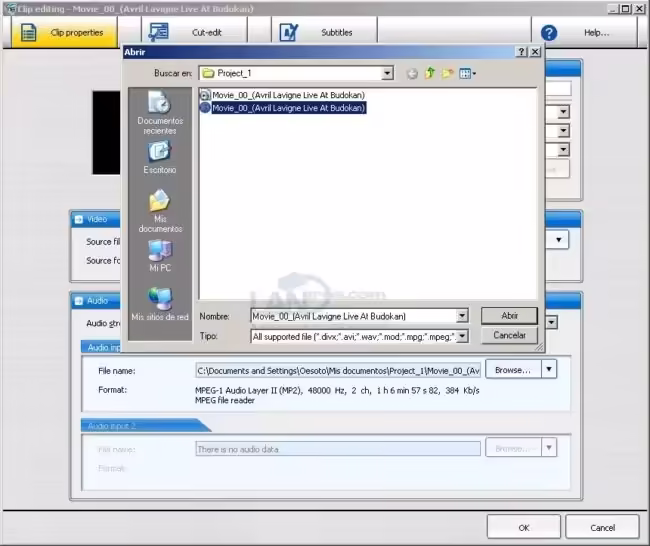Expand the Tipo file type dropdown
Viewport: 650px width, 546px height.
point(462,336)
